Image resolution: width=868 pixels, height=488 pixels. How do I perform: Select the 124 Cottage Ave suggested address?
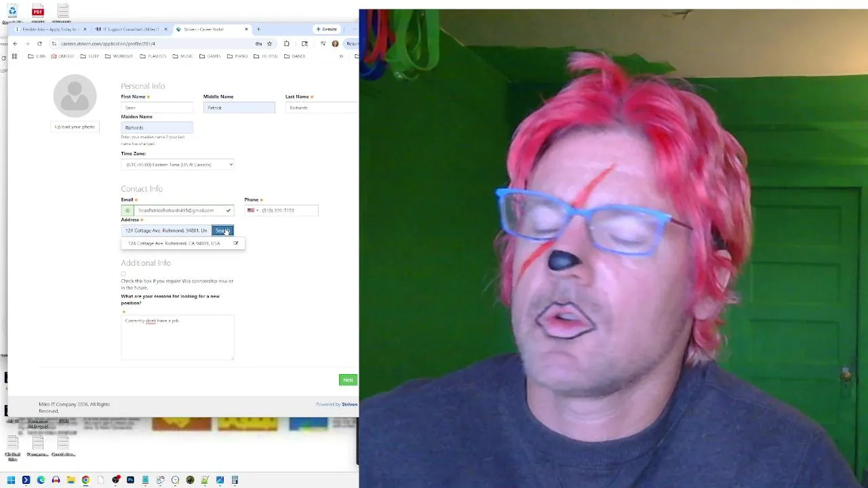pyautogui.click(x=174, y=243)
